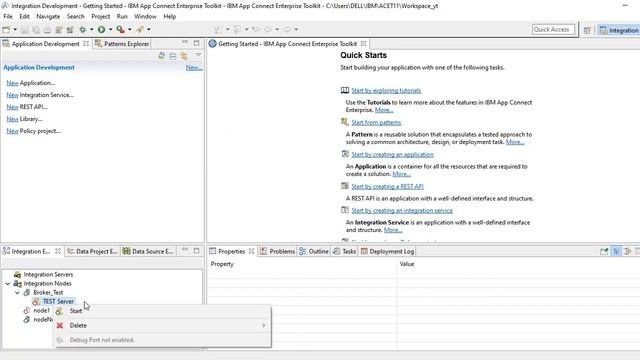Switch to the Outline tab
640x360 pixels.
[314, 251]
